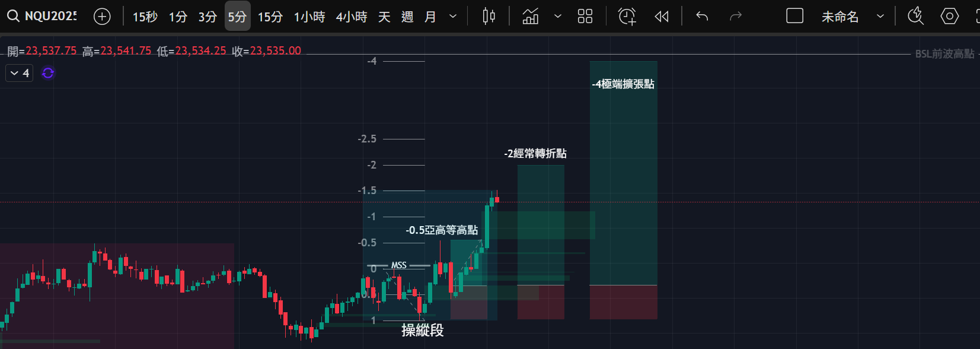Open quick search with lightning icon

pos(915,16)
